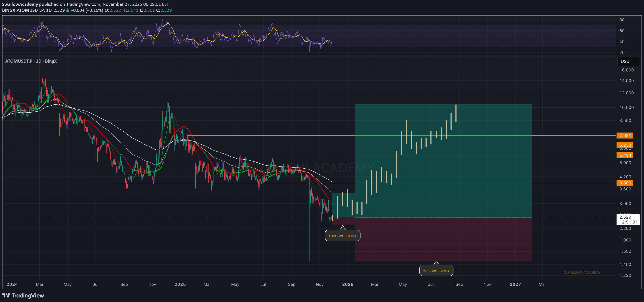This screenshot has height=302, width=644.
Task: Click the ATOMUSDT.P 1D BingX chart title
Action: click(x=31, y=61)
